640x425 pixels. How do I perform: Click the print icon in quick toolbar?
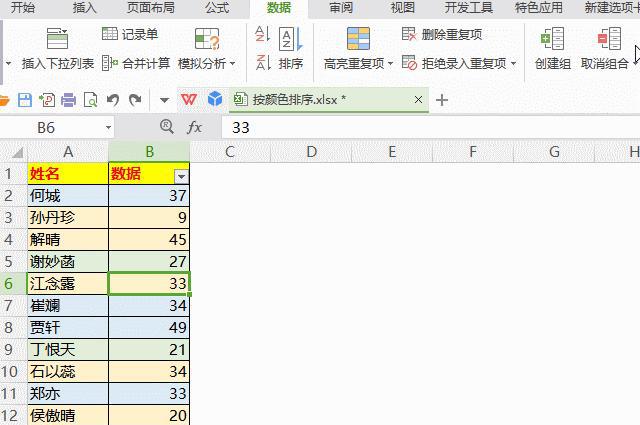68,100
